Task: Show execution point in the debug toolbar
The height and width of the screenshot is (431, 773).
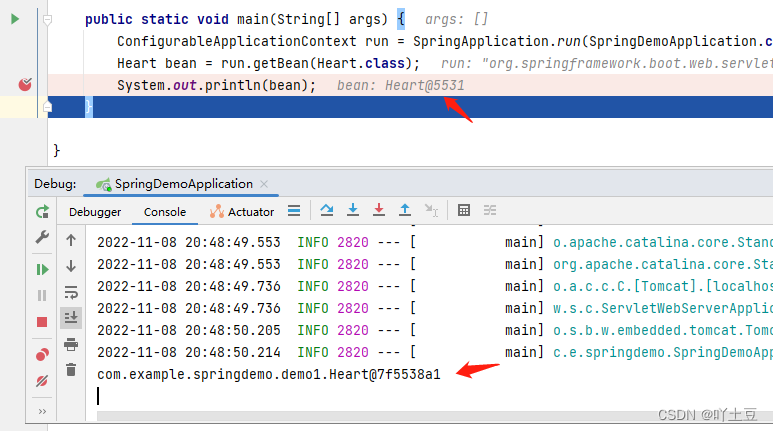Action: click(294, 211)
